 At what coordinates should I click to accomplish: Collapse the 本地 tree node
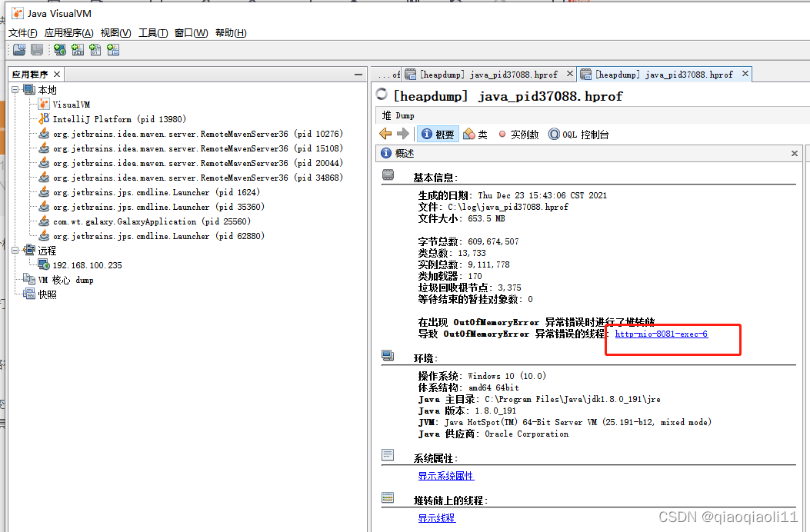click(15, 90)
